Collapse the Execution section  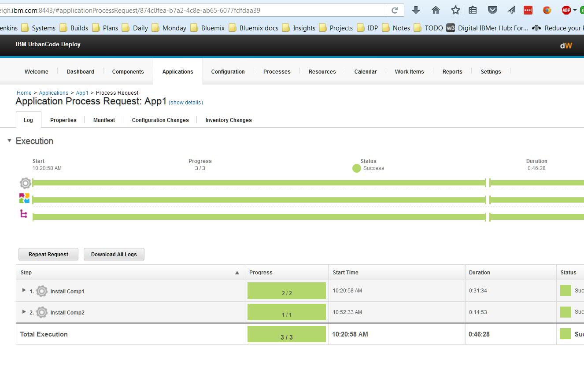tap(9, 141)
